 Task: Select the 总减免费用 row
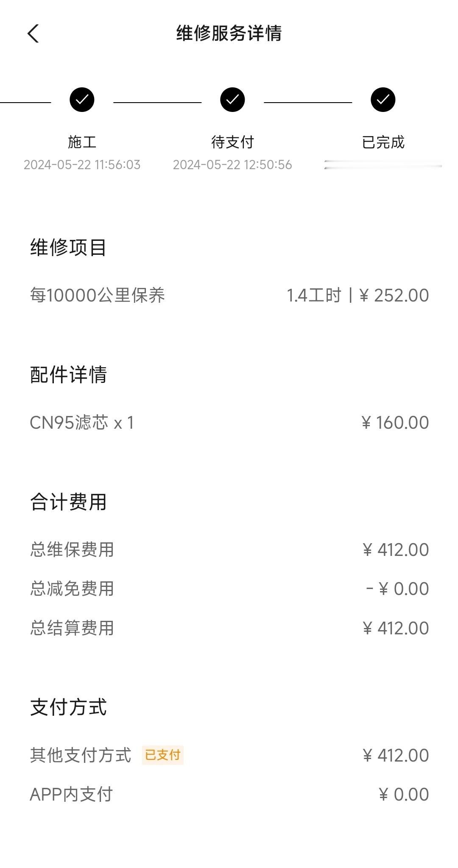[x=229, y=589]
